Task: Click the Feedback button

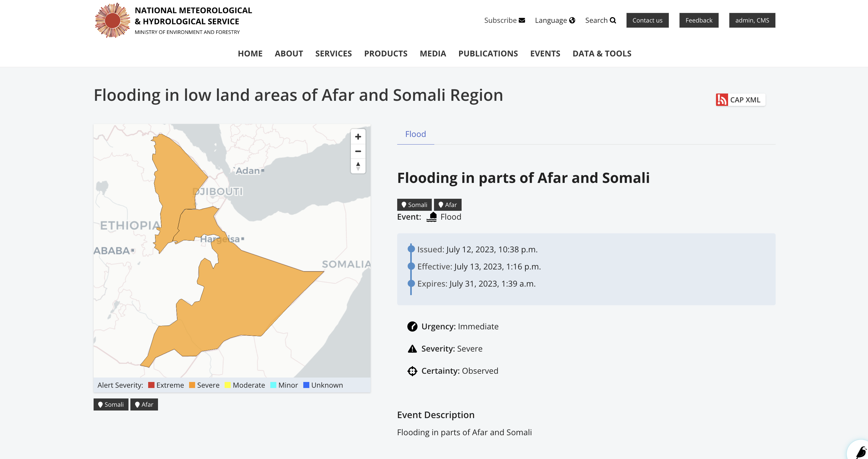Action: pyautogui.click(x=699, y=20)
